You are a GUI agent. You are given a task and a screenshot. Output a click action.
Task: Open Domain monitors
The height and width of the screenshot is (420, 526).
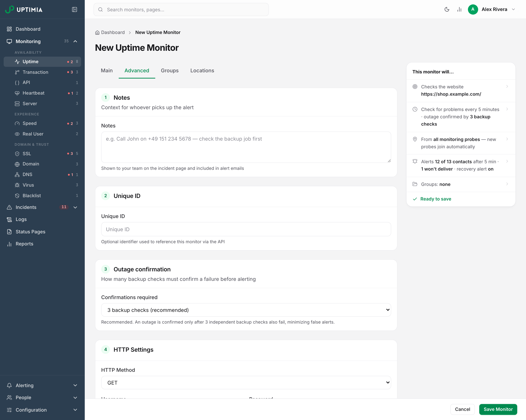(x=42, y=164)
